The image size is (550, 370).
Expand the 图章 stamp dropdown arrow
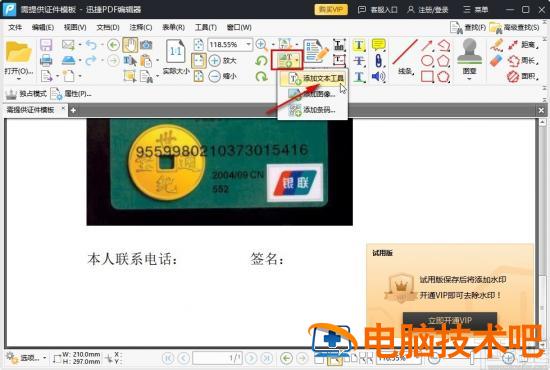469,79
